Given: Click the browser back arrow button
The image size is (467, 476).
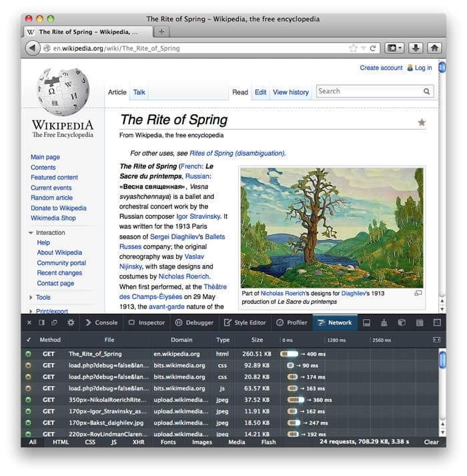Looking at the screenshot, I should tap(32, 48).
